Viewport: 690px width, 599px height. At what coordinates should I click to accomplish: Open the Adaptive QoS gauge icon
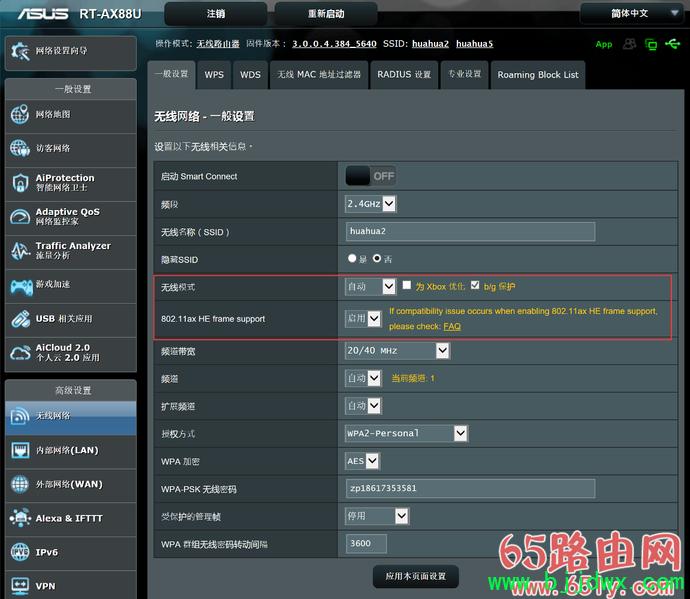pos(20,217)
